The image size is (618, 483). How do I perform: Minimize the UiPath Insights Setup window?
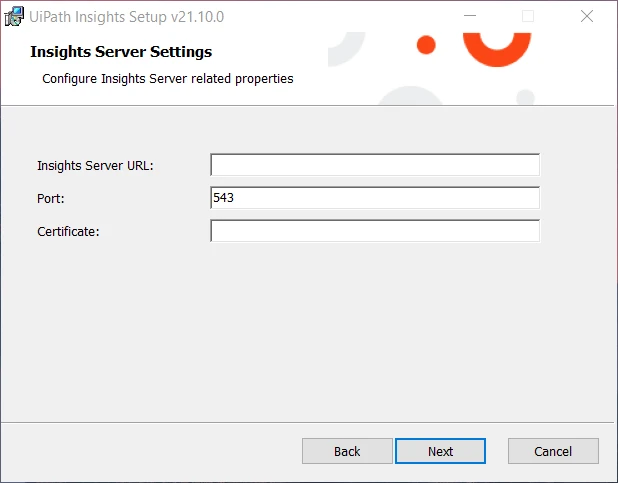click(x=470, y=16)
